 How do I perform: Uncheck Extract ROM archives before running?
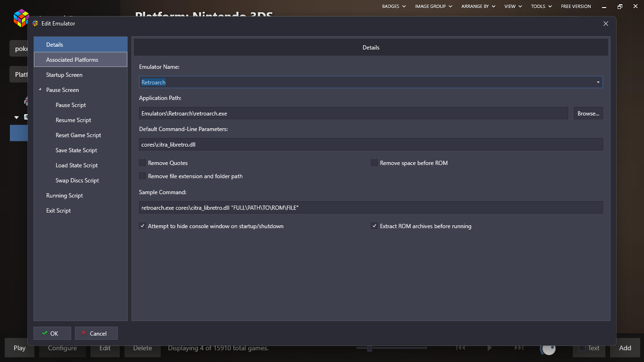pos(374,226)
